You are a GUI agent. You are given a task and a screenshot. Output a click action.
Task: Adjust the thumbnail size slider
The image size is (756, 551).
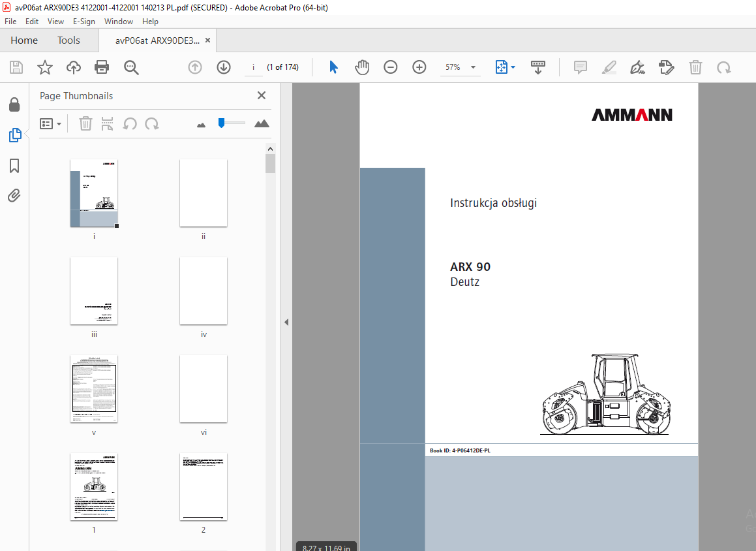pos(221,123)
